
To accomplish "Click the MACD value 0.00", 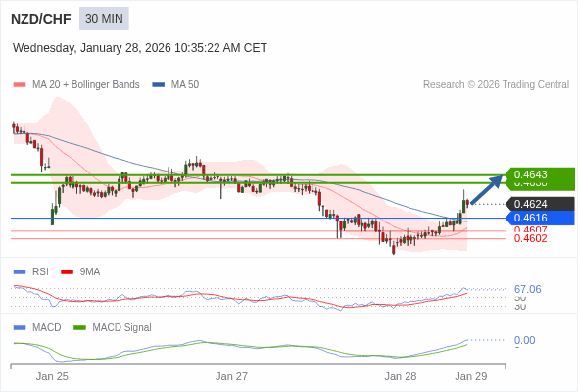I will [524, 340].
